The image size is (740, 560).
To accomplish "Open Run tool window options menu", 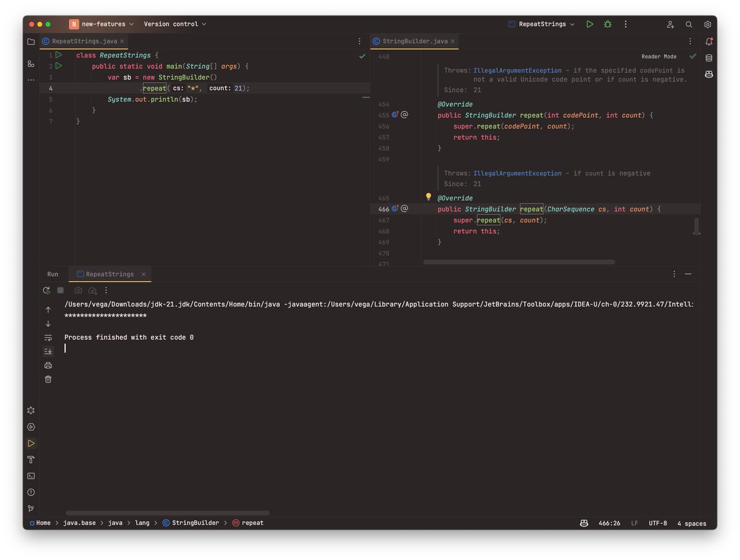I will point(674,274).
